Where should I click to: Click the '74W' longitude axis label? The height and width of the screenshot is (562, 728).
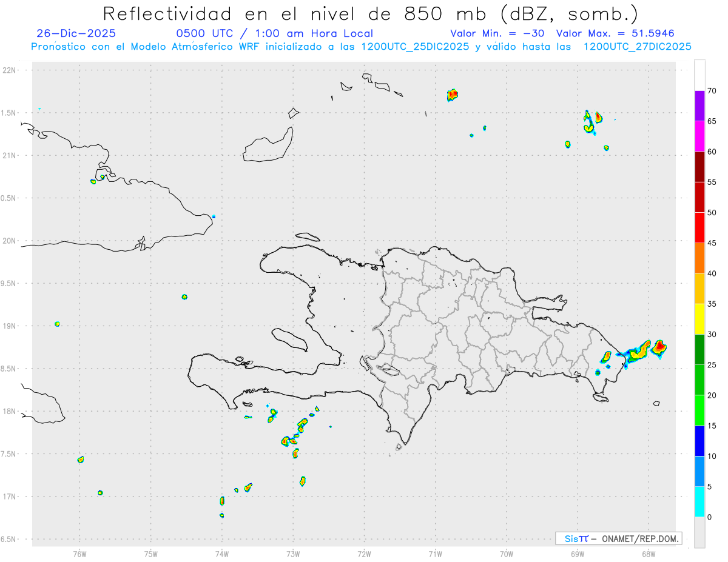coord(222,554)
